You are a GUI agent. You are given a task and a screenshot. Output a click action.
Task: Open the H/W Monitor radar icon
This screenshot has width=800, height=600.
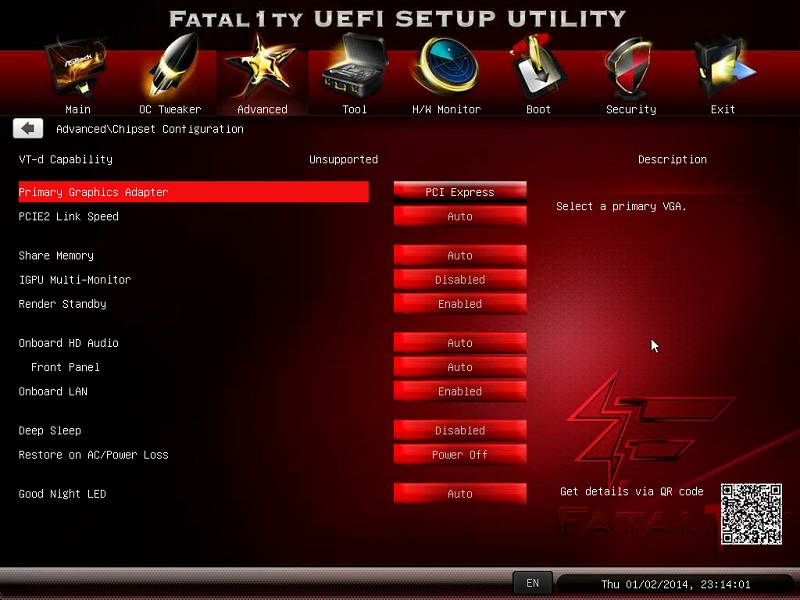pyautogui.click(x=447, y=67)
